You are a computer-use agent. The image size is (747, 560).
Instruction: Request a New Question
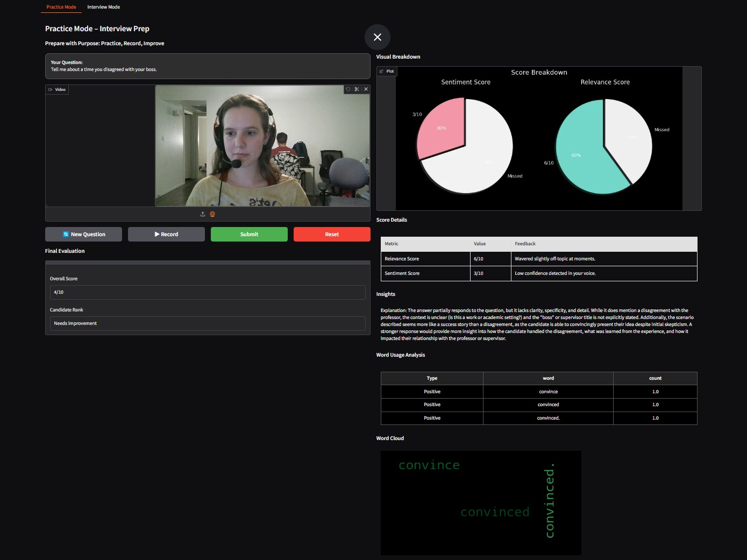[x=83, y=234]
